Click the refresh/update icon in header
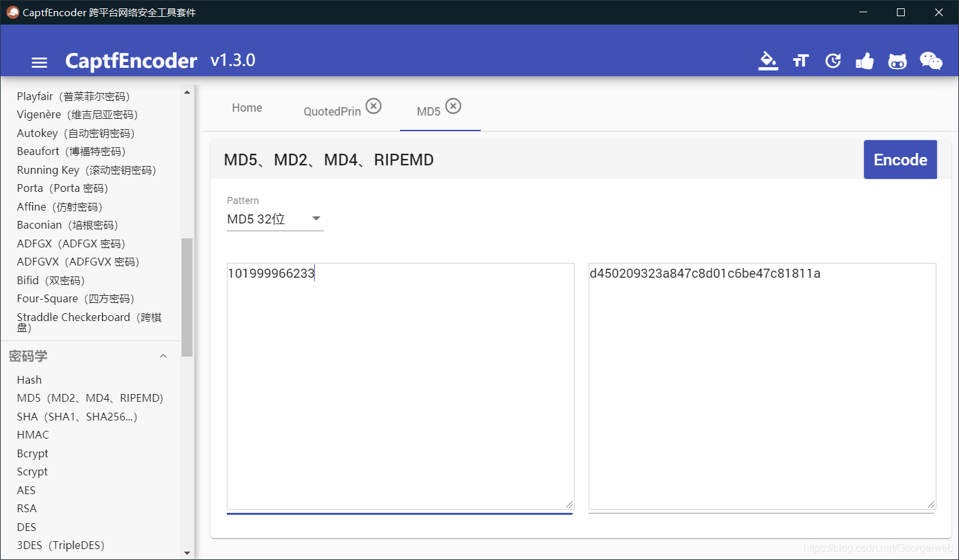This screenshot has width=959, height=560. pyautogui.click(x=833, y=61)
